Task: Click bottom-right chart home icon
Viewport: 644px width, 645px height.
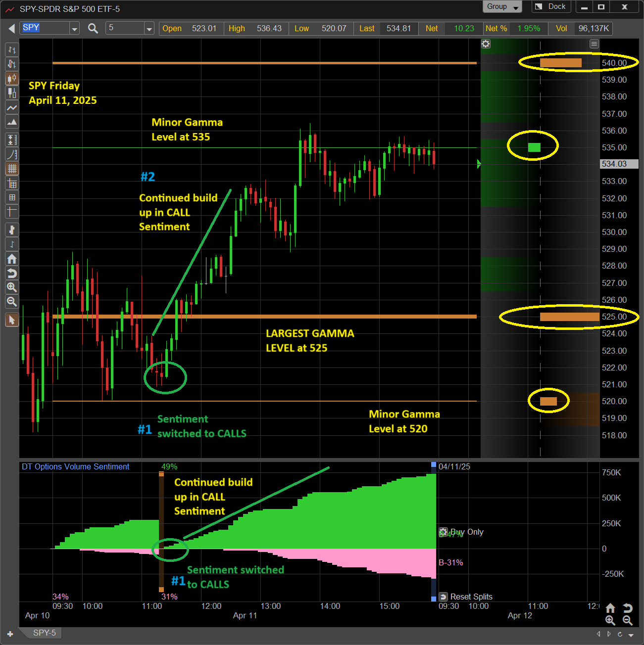Action: 610,608
